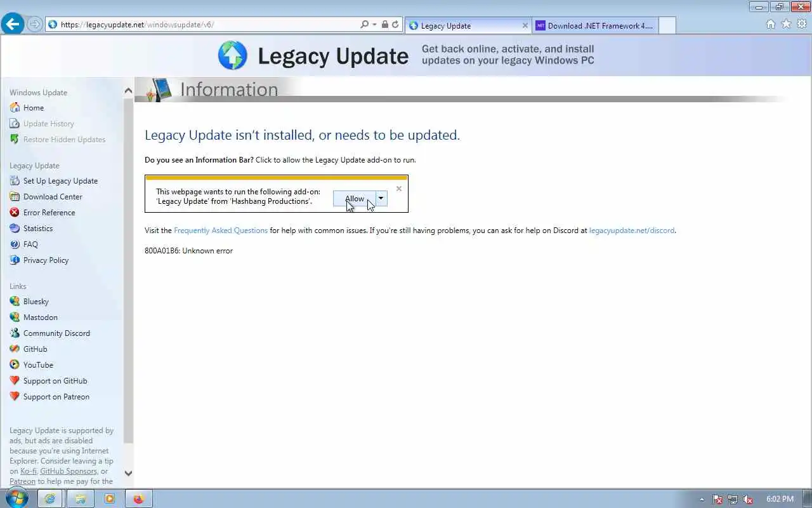Click the Download Center icon
812x508 pixels.
(x=15, y=197)
